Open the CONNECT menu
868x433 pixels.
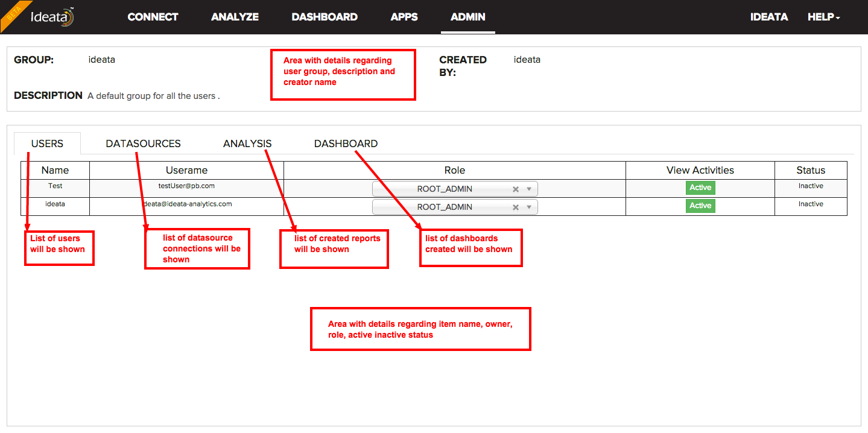click(x=153, y=17)
